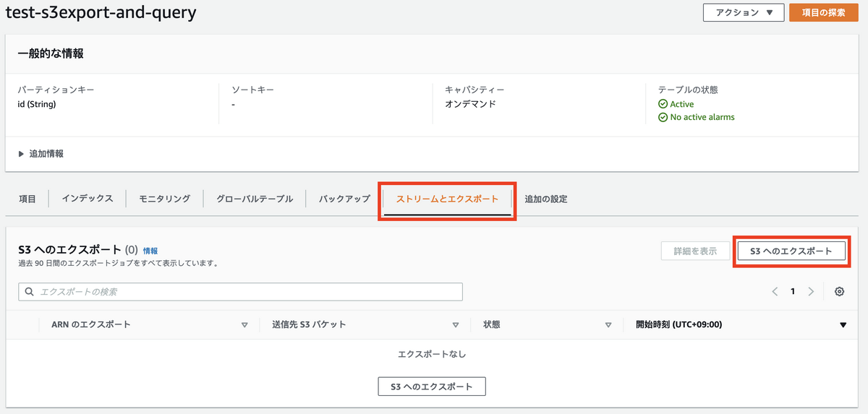868x414 pixels.
Task: Open the 追加の設定 tab
Action: coord(545,199)
